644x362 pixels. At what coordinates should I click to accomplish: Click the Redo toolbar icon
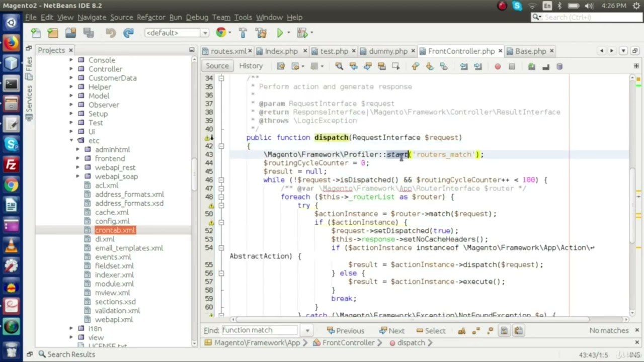point(128,33)
